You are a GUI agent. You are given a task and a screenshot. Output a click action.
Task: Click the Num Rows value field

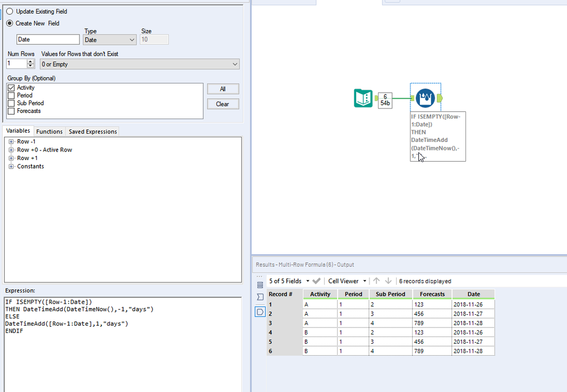click(16, 64)
